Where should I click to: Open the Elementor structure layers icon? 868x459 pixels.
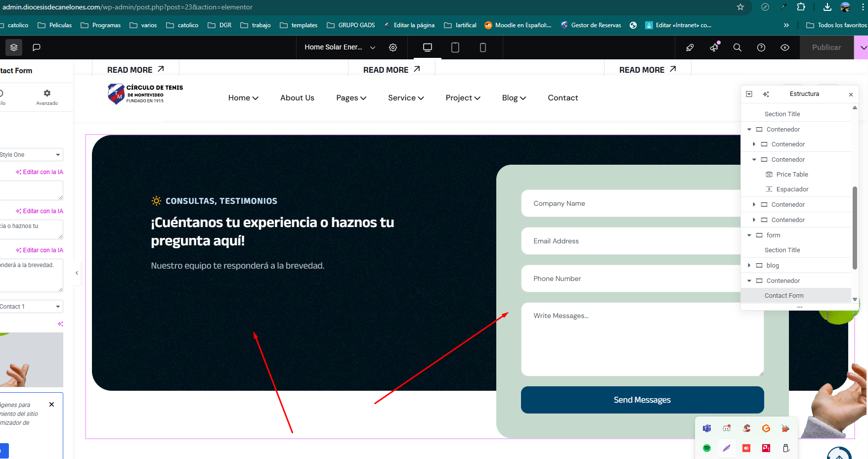point(14,47)
